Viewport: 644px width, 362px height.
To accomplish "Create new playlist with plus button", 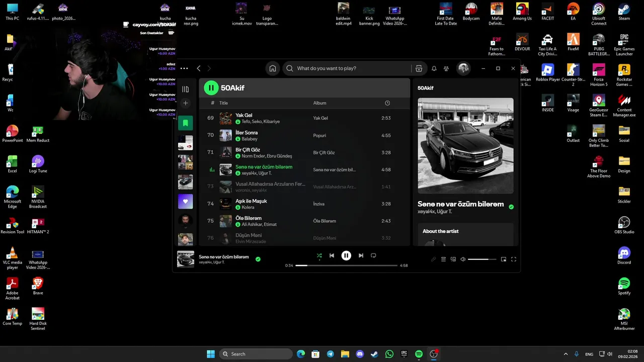I will pyautogui.click(x=185, y=103).
